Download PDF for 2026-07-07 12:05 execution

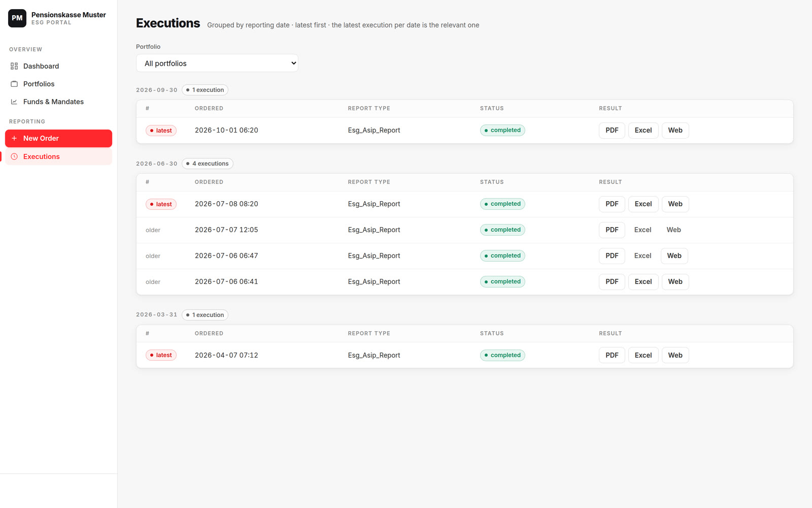(612, 230)
